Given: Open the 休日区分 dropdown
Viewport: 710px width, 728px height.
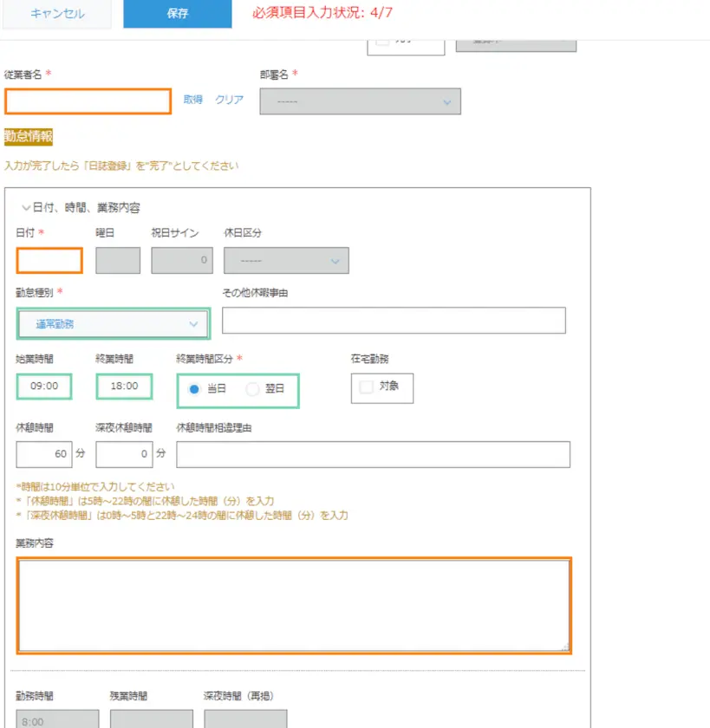Looking at the screenshot, I should pos(286,261).
